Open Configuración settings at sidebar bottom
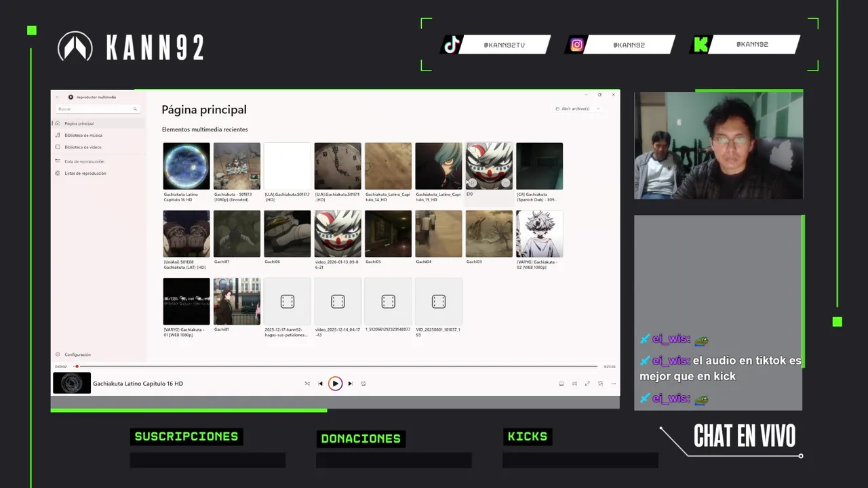The image size is (868, 488). pyautogui.click(x=98, y=354)
